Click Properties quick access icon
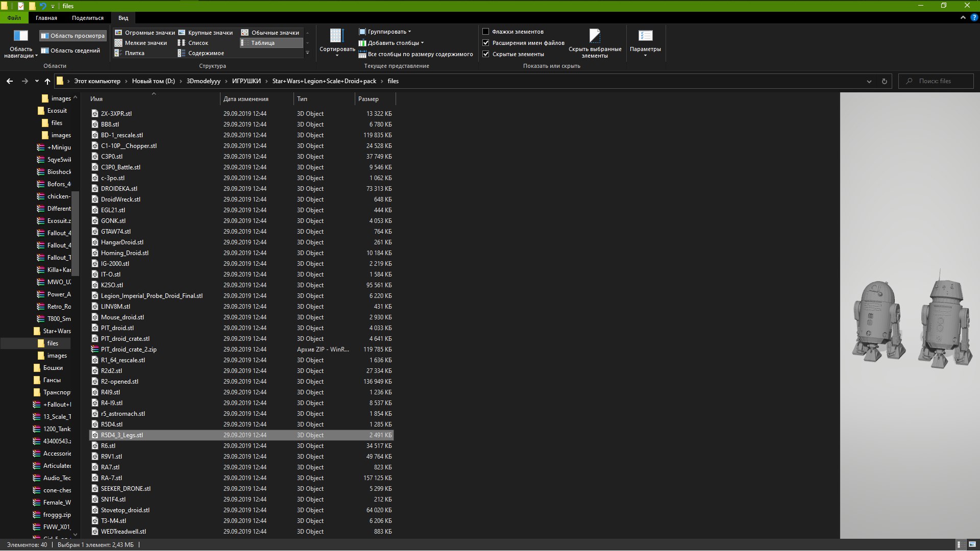This screenshot has width=980, height=551. (21, 6)
